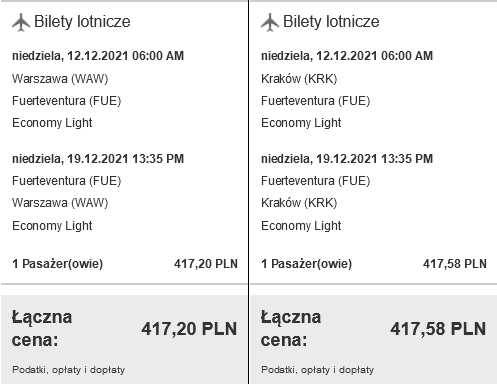Click the 417,20 PLN passenger price
The height and width of the screenshot is (384, 497).
point(206,264)
